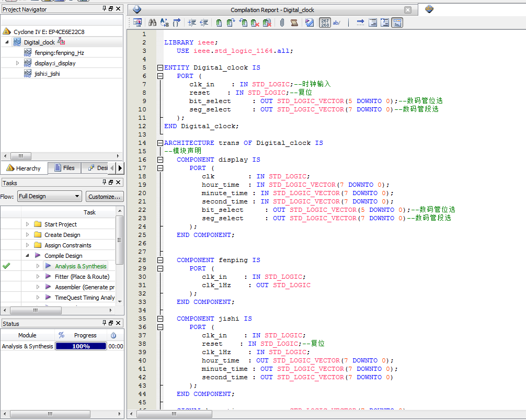Increase indent of selected code

coord(192,22)
